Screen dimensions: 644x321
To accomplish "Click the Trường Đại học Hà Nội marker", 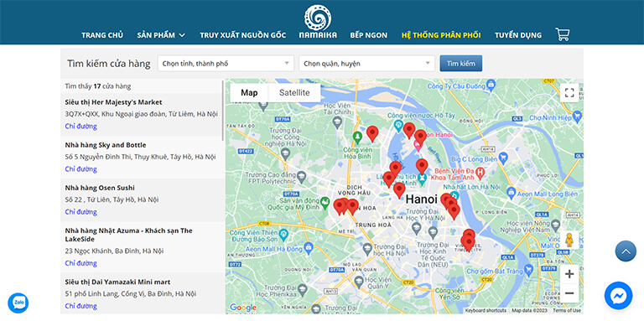I will pos(367,248).
